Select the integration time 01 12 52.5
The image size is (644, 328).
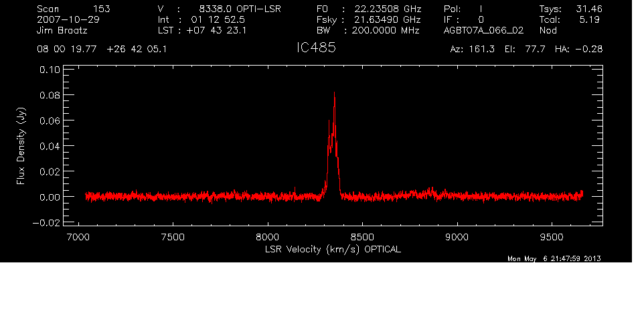coord(219,20)
